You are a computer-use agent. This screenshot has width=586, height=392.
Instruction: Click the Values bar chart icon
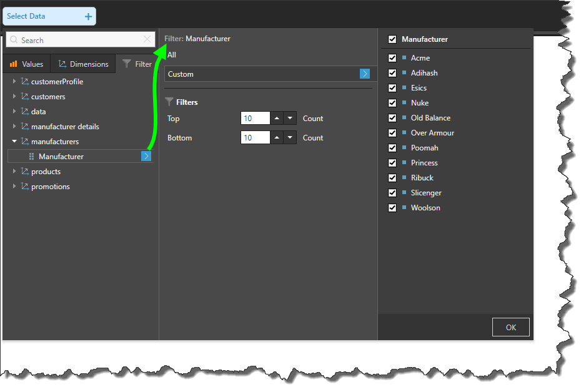click(x=14, y=64)
